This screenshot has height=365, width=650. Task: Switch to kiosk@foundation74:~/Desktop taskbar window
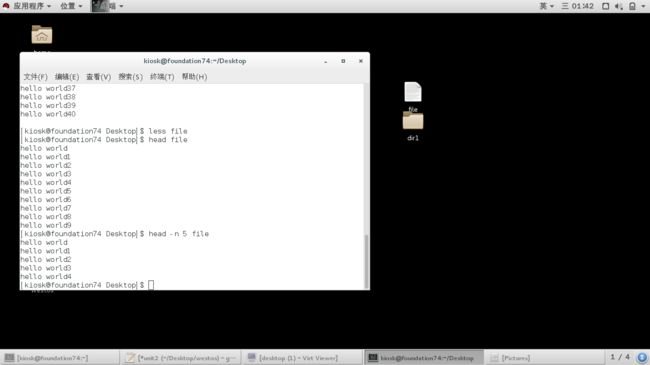click(423, 358)
